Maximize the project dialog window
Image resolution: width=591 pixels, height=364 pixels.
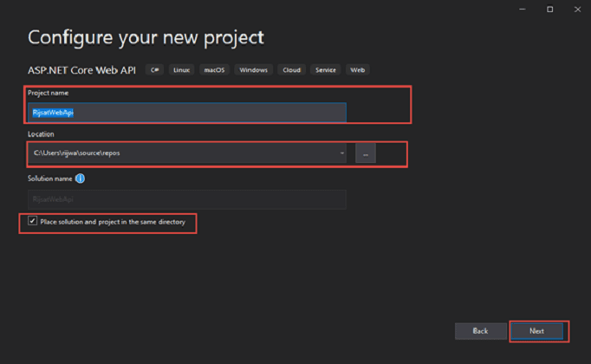coord(549,10)
